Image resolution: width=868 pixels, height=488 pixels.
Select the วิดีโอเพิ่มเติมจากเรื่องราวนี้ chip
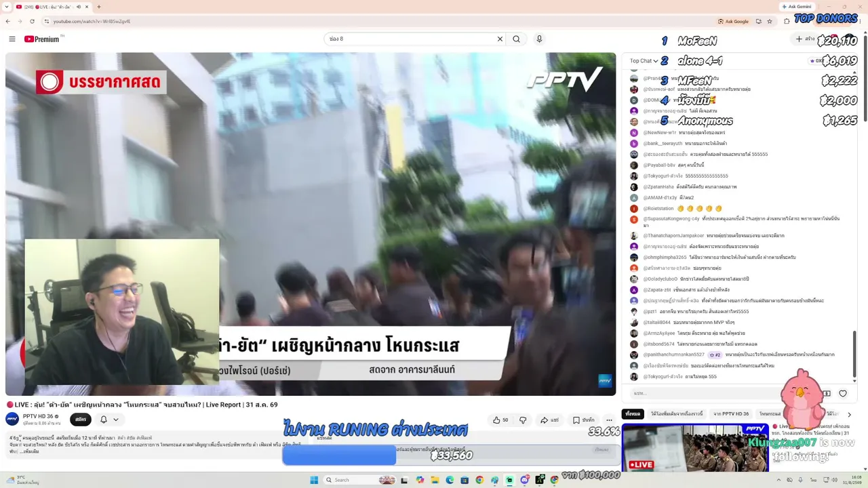coord(676,414)
